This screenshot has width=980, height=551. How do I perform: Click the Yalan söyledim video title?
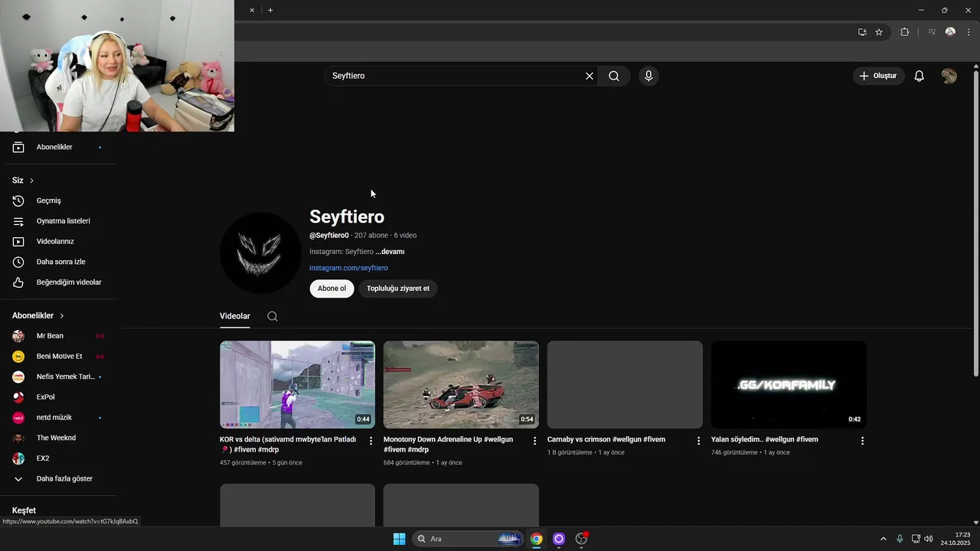[x=765, y=440]
